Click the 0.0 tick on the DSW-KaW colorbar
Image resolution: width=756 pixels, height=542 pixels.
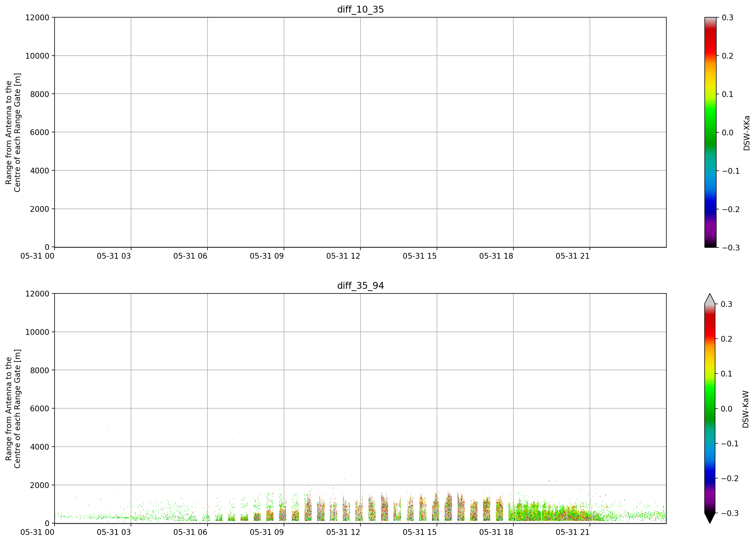click(x=727, y=409)
